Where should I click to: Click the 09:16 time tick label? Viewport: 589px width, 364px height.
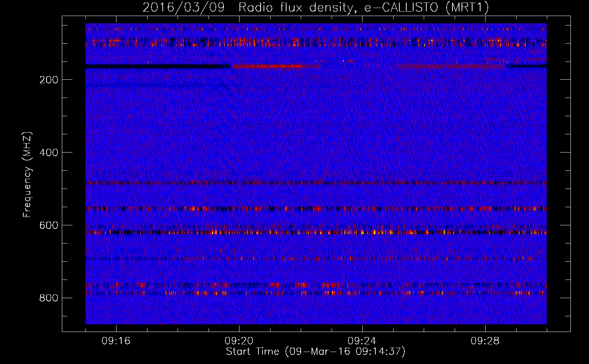(x=116, y=341)
